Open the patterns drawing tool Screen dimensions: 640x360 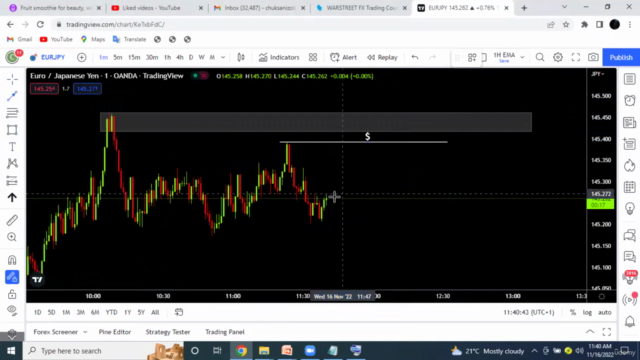(12, 164)
